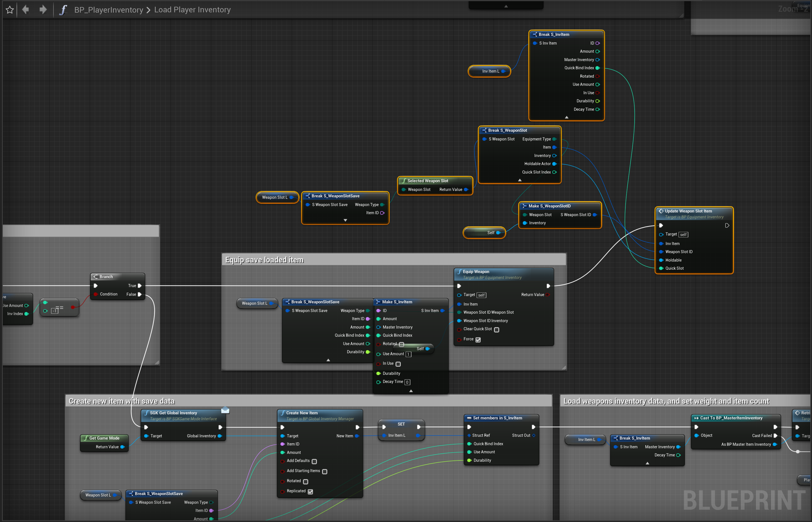Click the forward navigation arrow
812x522 pixels.
click(43, 10)
